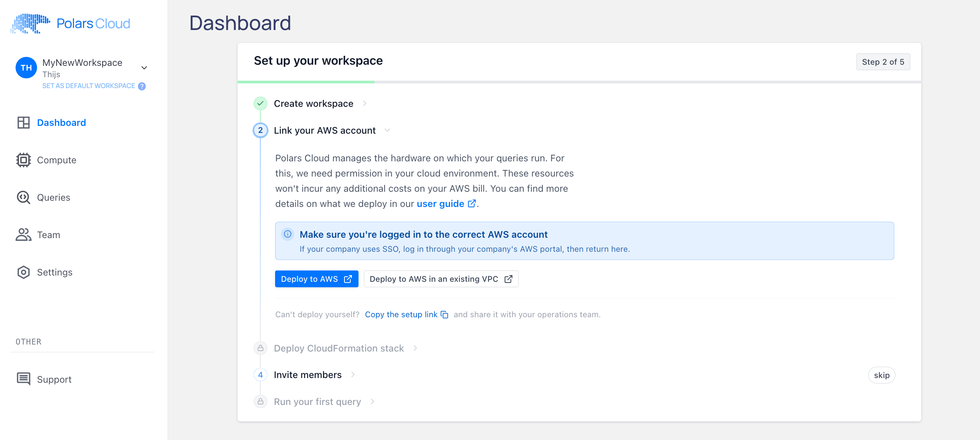Click the step 2 number badge

click(x=260, y=130)
